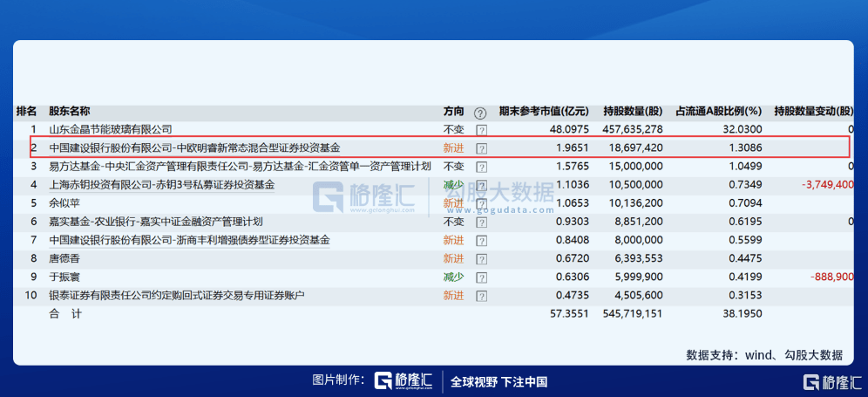868x397 pixels.
Task: Click 新进 direction in 唐德香 row
Action: point(453,258)
